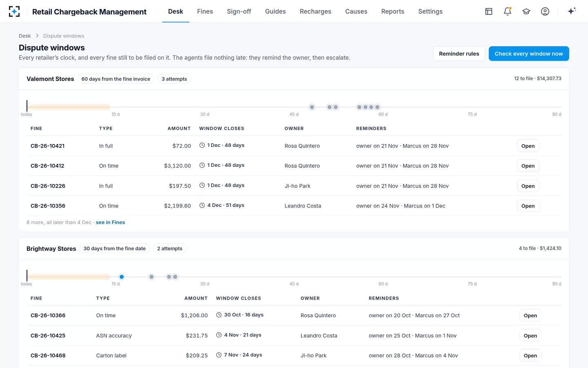The width and height of the screenshot is (588, 368).
Task: Click the amount $3,120.00
Action: [x=178, y=166]
